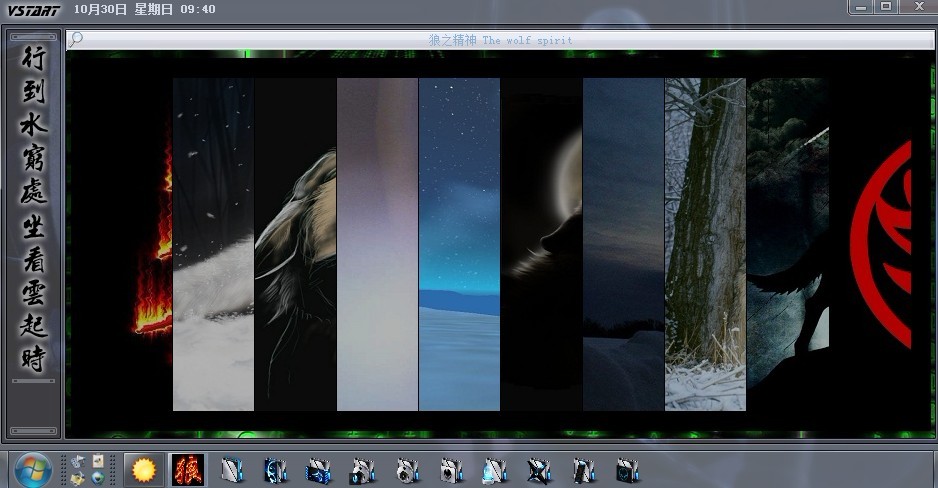The width and height of the screenshot is (938, 488).
Task: Open the last folder icon in bottom bar
Action: (627, 469)
